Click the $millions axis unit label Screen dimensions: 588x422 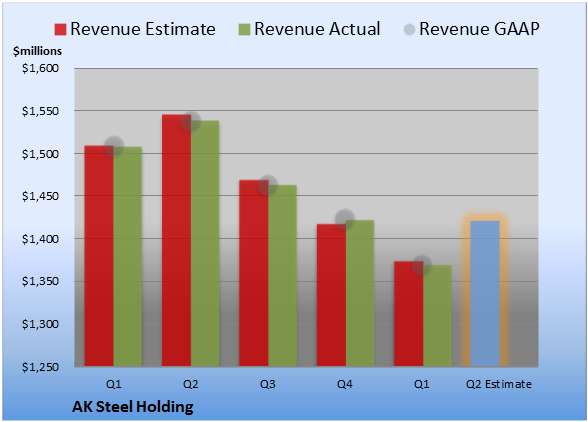[38, 51]
